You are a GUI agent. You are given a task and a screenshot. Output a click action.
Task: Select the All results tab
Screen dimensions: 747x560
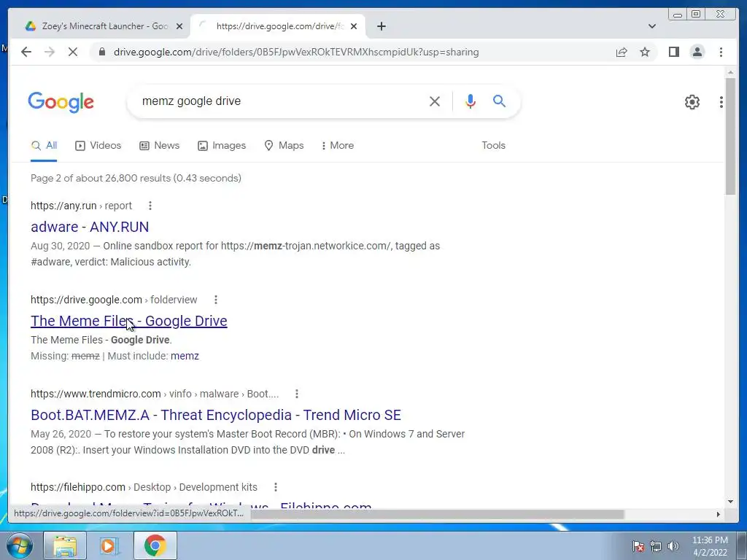44,146
